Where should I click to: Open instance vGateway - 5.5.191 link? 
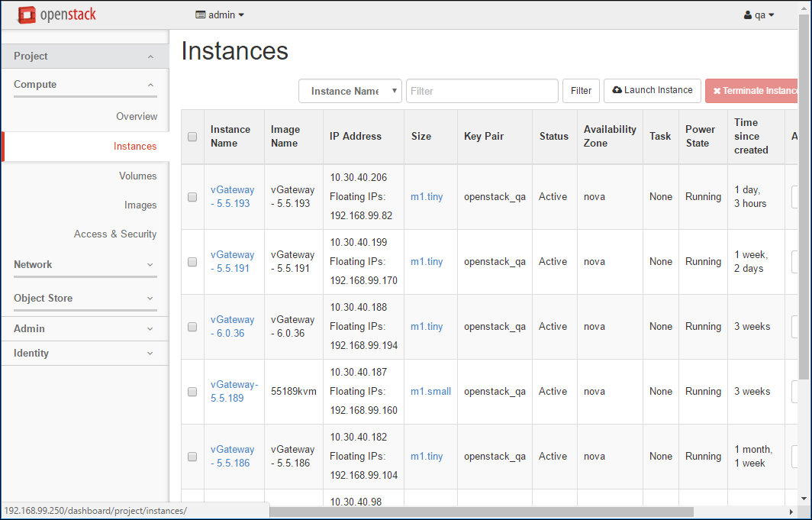[233, 262]
